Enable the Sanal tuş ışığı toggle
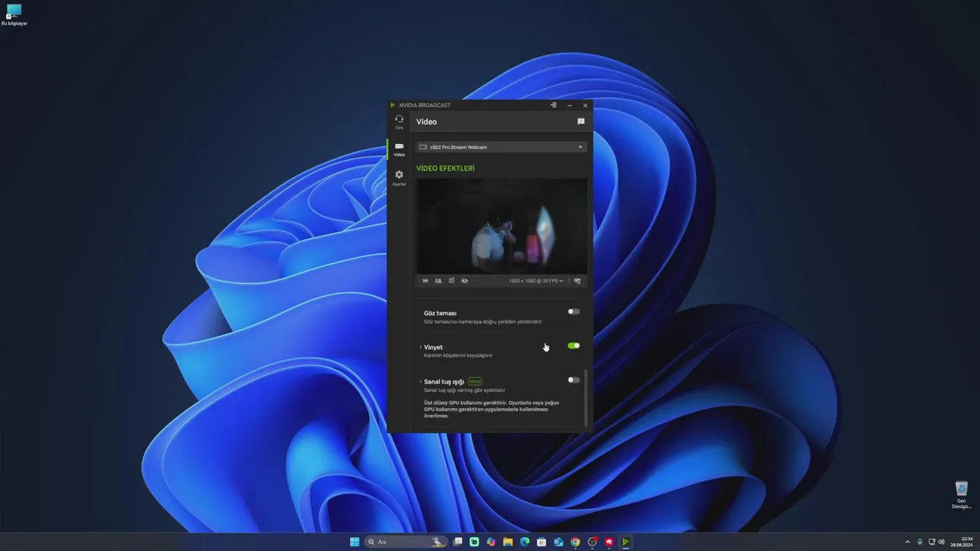980x551 pixels. tap(573, 380)
